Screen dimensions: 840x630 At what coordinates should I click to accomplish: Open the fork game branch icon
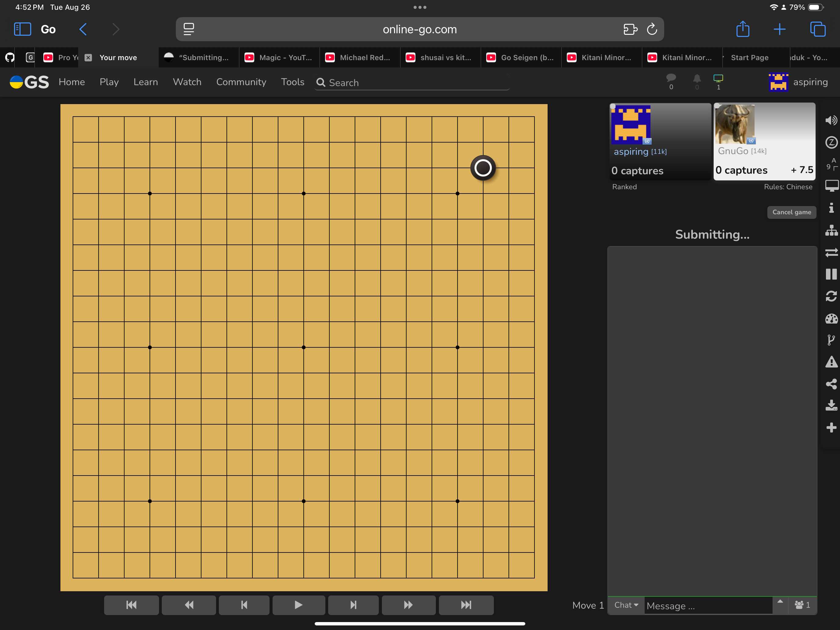click(x=831, y=340)
